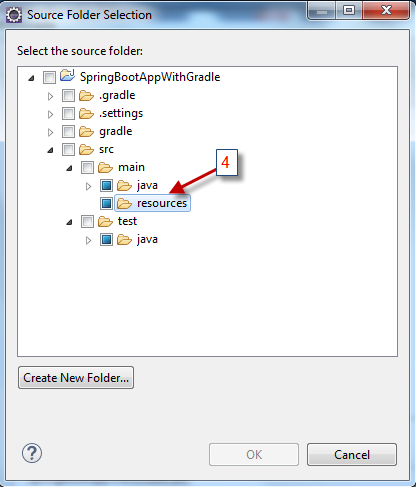Click the src folder icon
The height and width of the screenshot is (487, 416).
coord(86,150)
